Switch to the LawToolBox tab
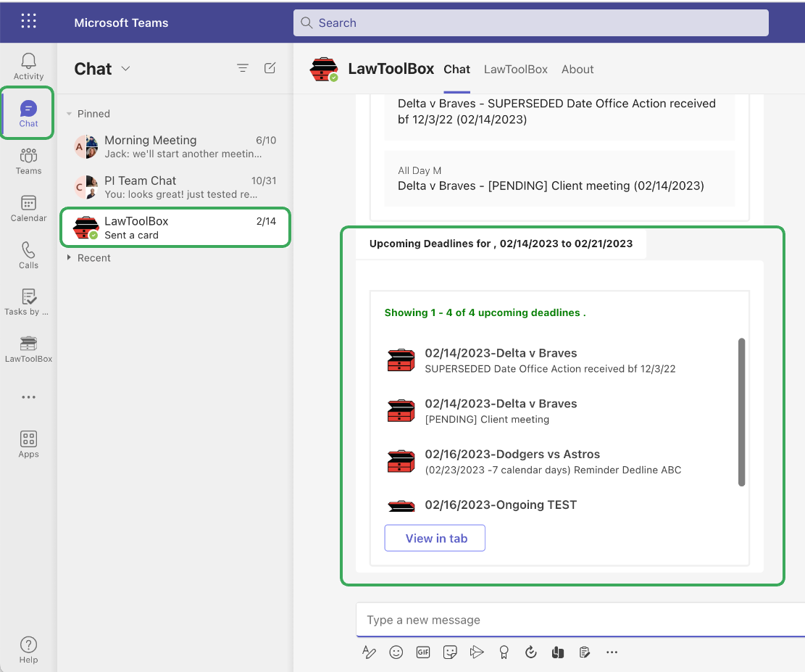The height and width of the screenshot is (672, 805). (x=515, y=70)
